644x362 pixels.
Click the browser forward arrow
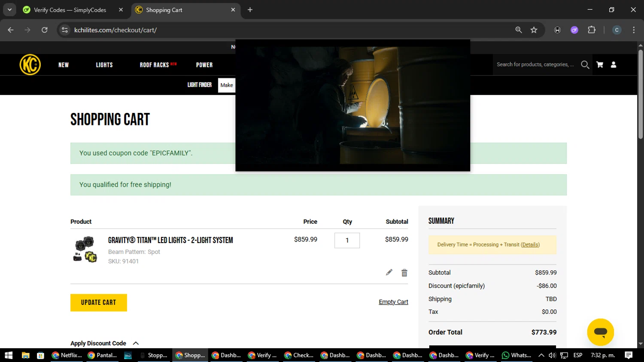[27, 30]
